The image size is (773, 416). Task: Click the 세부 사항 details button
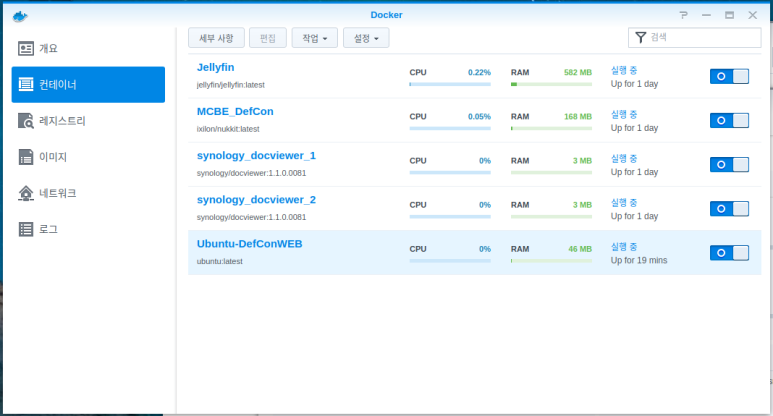[x=216, y=38]
